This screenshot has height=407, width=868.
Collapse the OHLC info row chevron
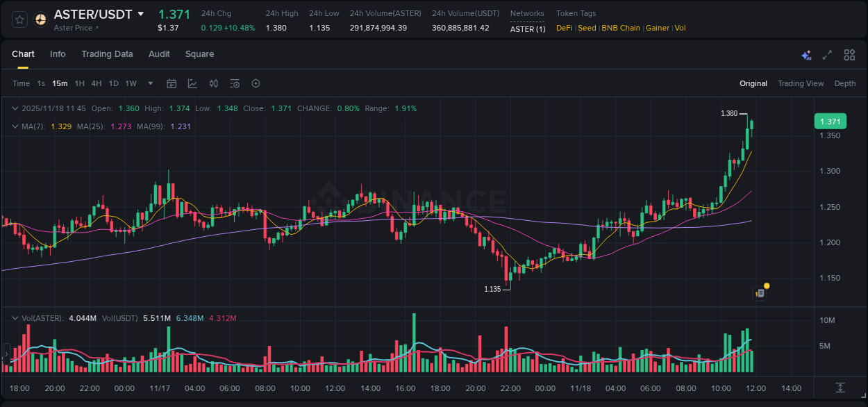tap(15, 108)
